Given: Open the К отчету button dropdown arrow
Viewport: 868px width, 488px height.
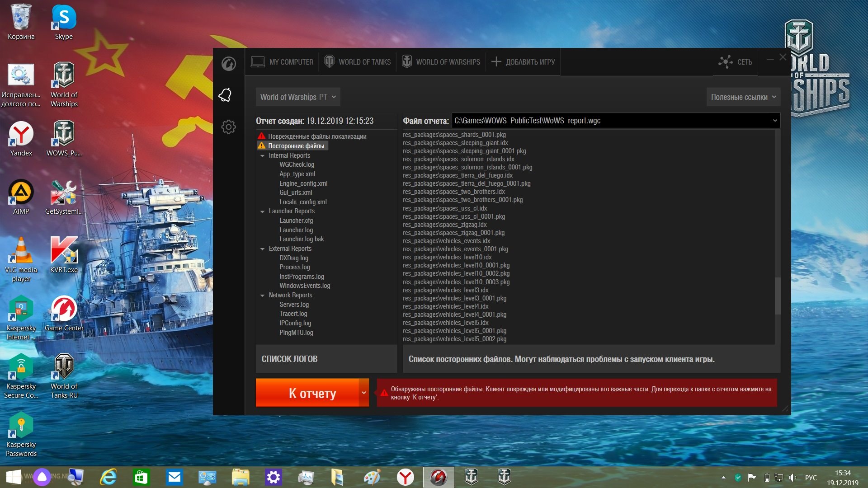Looking at the screenshot, I should pos(364,393).
